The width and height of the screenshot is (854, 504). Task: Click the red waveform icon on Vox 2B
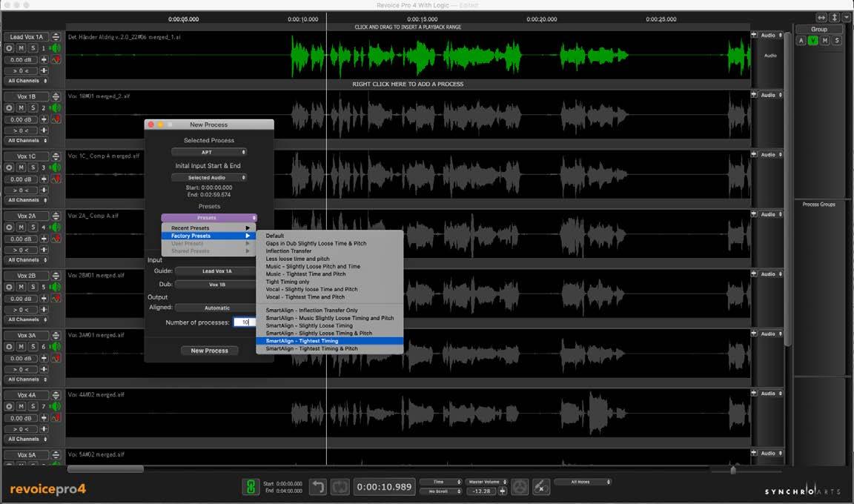[x=56, y=299]
